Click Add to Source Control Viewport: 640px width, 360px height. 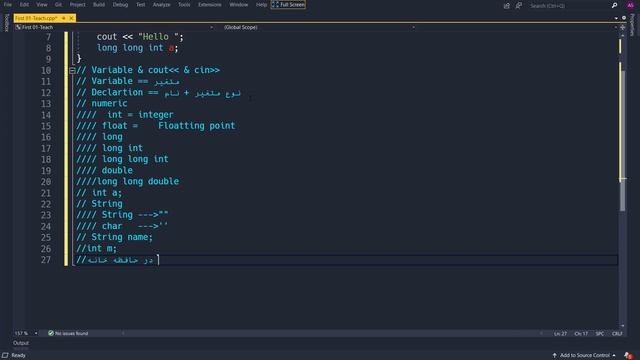pos(584,356)
